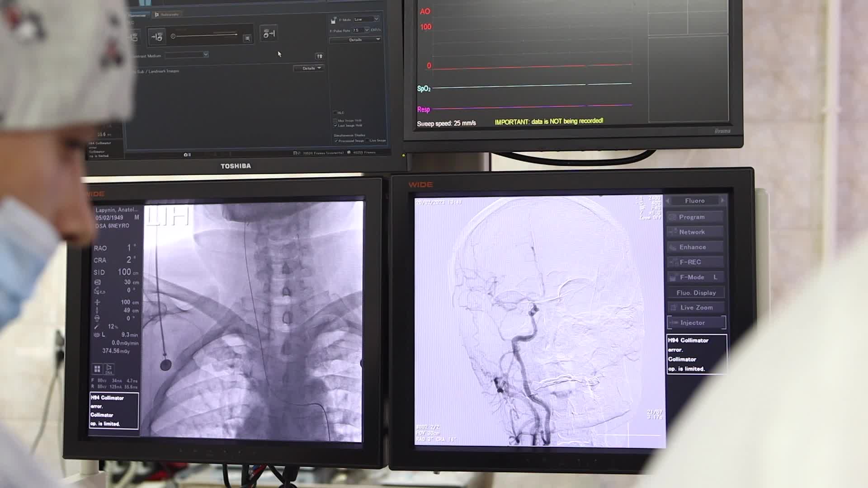Image resolution: width=868 pixels, height=488 pixels.
Task: Expand the Details dropdown under F-Pulse Rate
Action: click(x=355, y=40)
